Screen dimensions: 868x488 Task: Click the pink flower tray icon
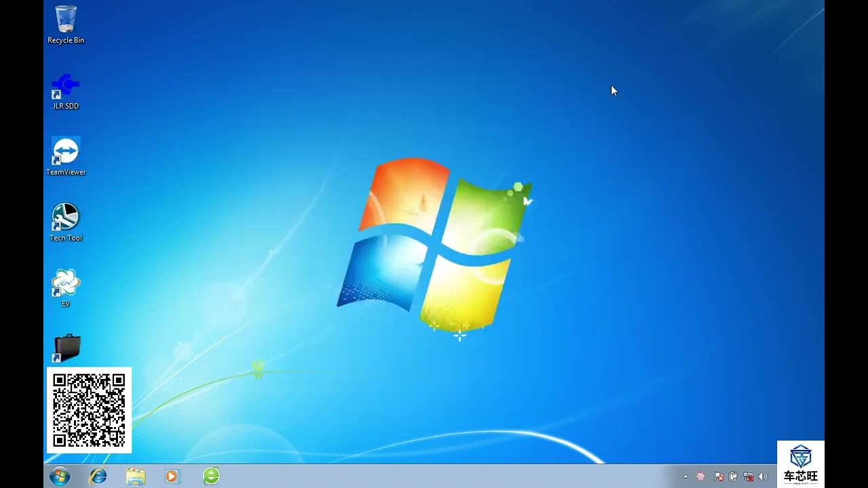tap(701, 477)
